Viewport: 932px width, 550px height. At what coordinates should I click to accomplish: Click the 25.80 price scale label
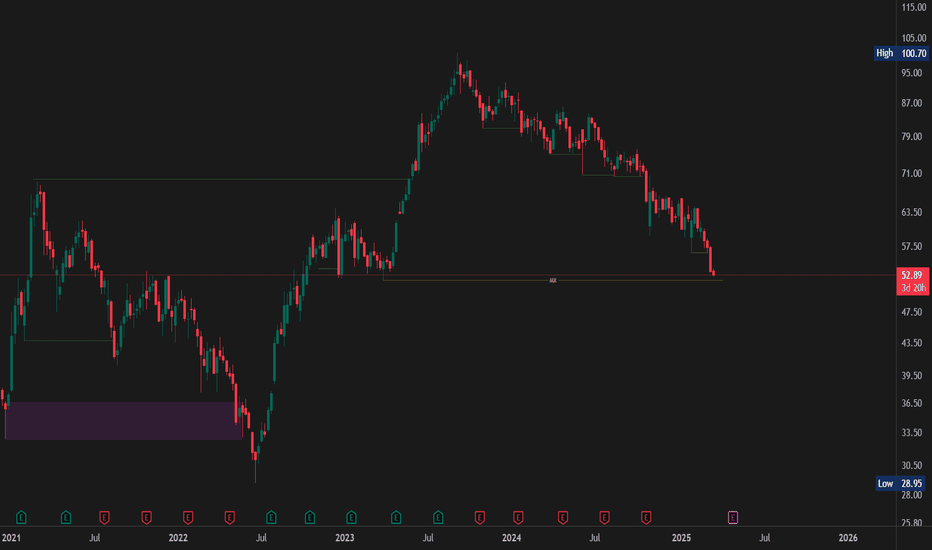tap(912, 523)
